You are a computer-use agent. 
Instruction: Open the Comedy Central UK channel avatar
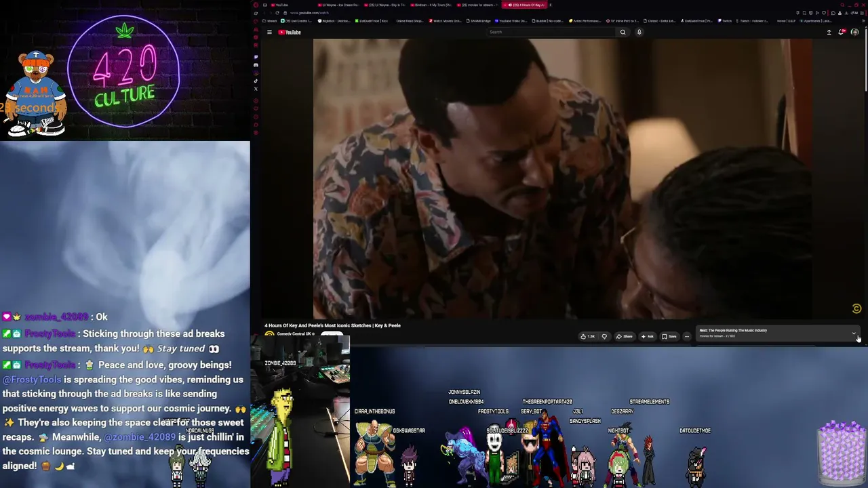click(269, 334)
